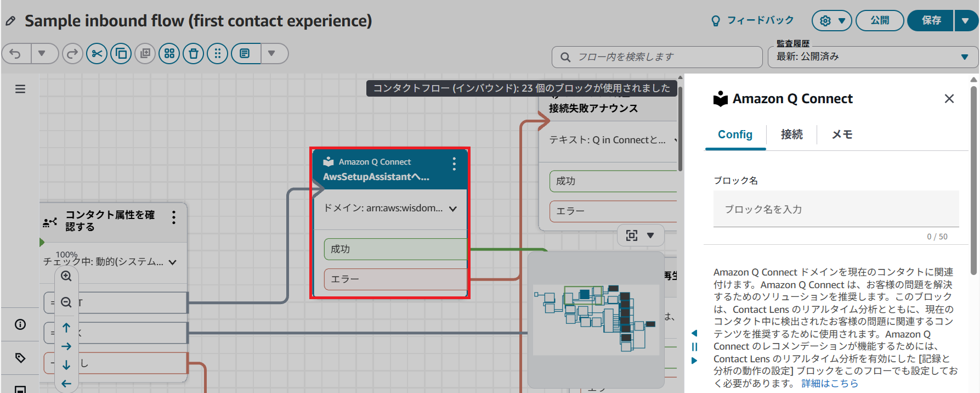The height and width of the screenshot is (393, 980).
Task: Click the blue left arrow on panel edge
Action: (x=694, y=333)
